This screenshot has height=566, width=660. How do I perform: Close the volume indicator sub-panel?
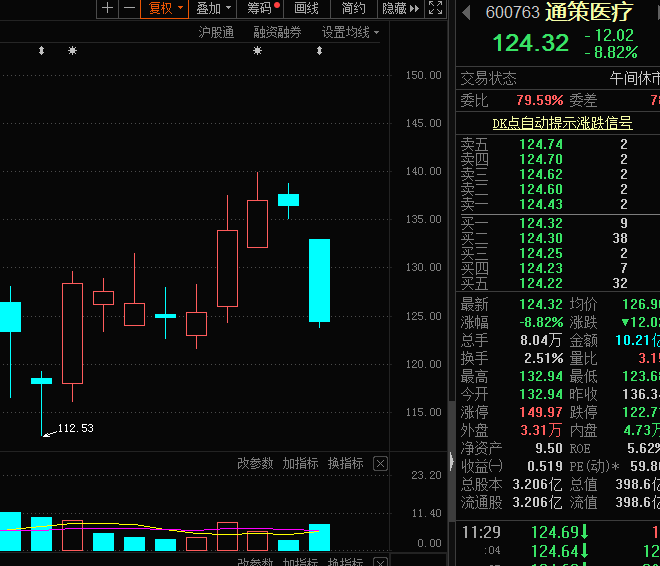click(380, 463)
